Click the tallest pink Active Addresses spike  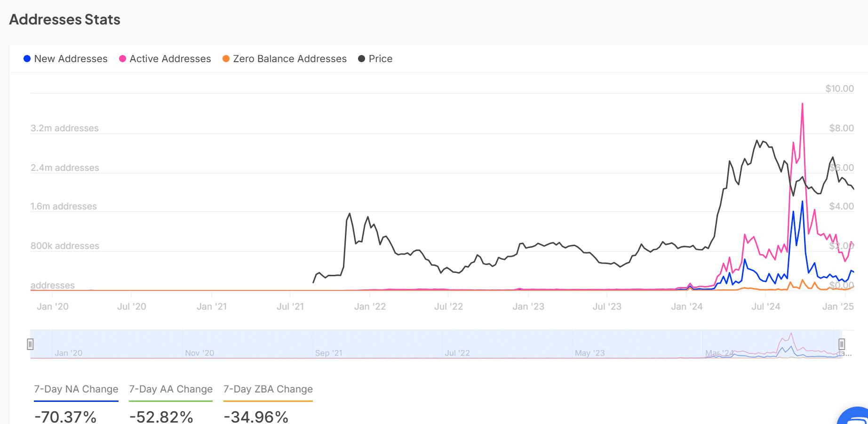802,104
